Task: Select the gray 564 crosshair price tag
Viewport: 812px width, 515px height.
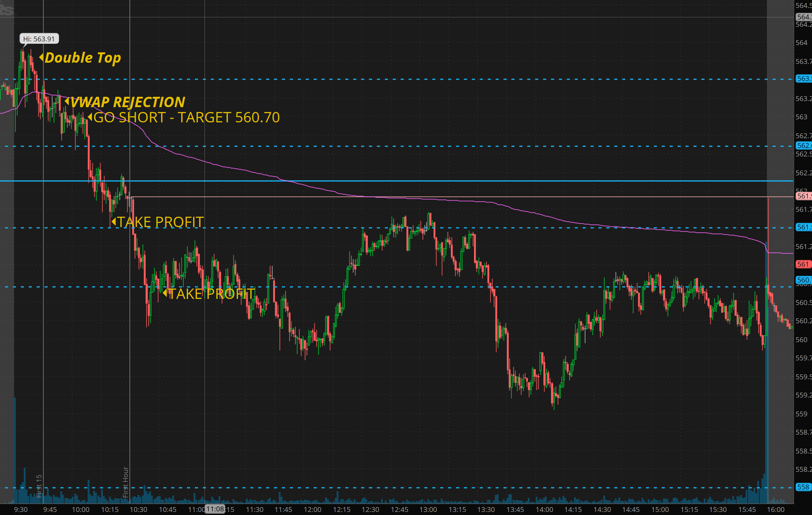Action: [x=804, y=17]
